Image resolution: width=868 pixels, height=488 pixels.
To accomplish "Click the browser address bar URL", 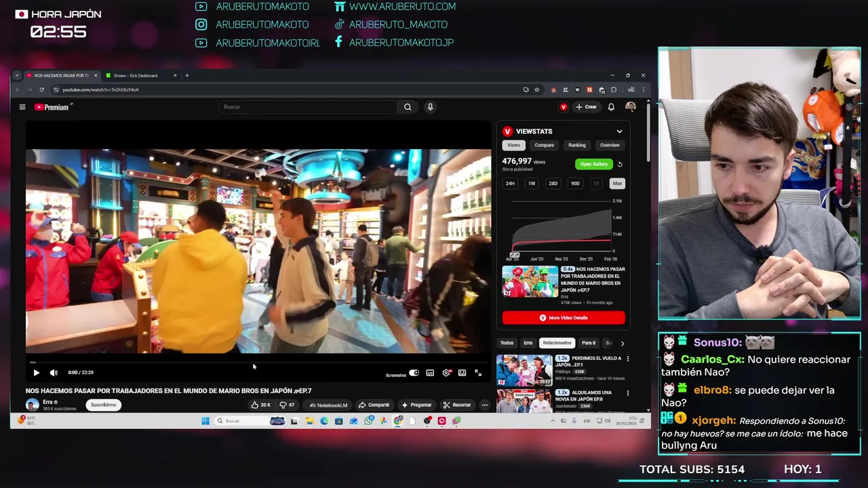I will coord(100,89).
